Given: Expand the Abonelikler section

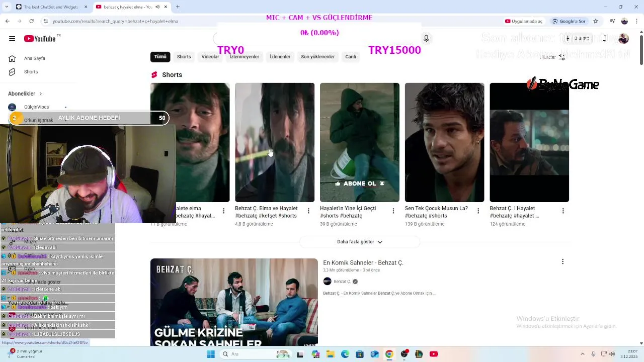Looking at the screenshot, I should (x=25, y=94).
